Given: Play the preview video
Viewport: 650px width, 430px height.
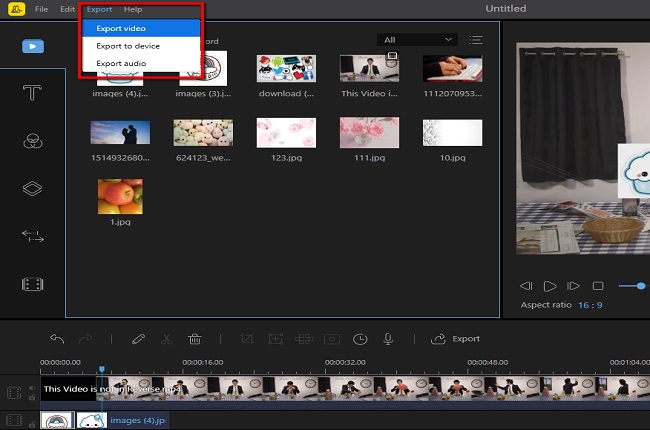Looking at the screenshot, I should [550, 286].
